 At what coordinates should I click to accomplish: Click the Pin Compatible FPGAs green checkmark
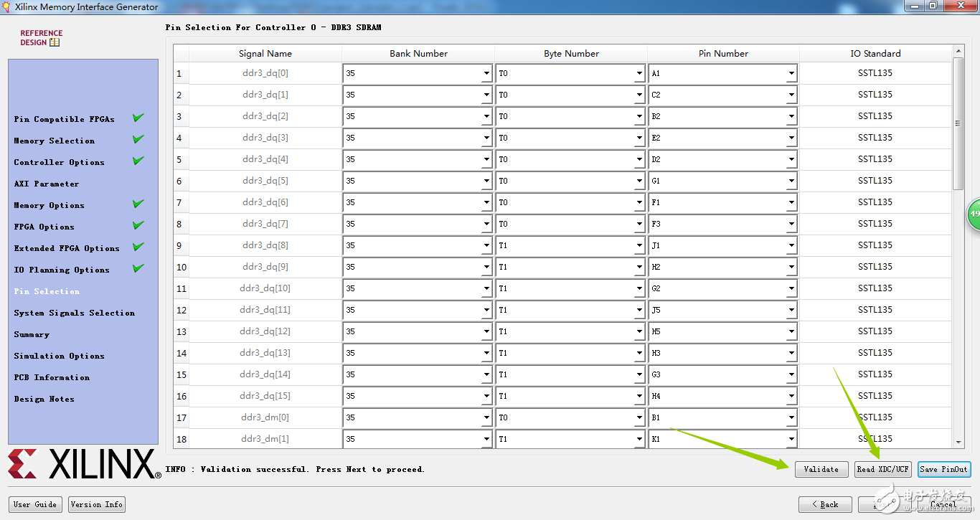point(138,118)
